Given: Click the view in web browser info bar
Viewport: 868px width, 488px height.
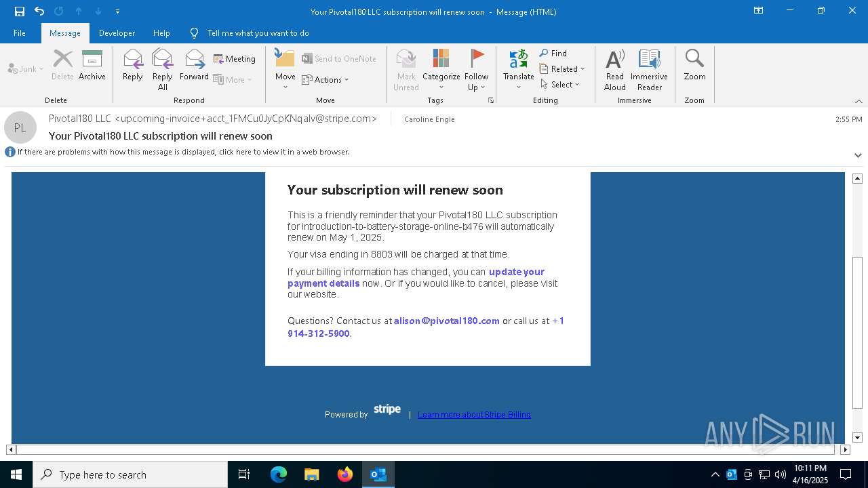Looking at the screenshot, I should [183, 152].
